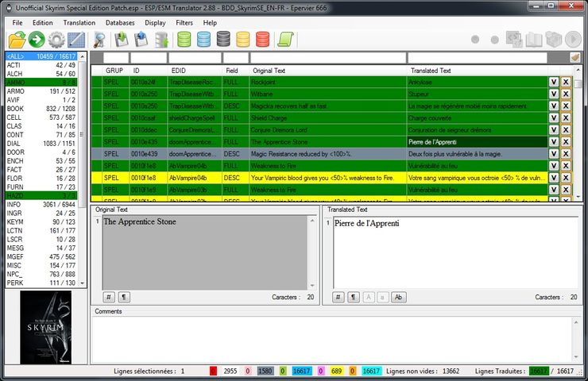Click the green database cylinder icon
This screenshot has height=381, width=588.
[184, 40]
